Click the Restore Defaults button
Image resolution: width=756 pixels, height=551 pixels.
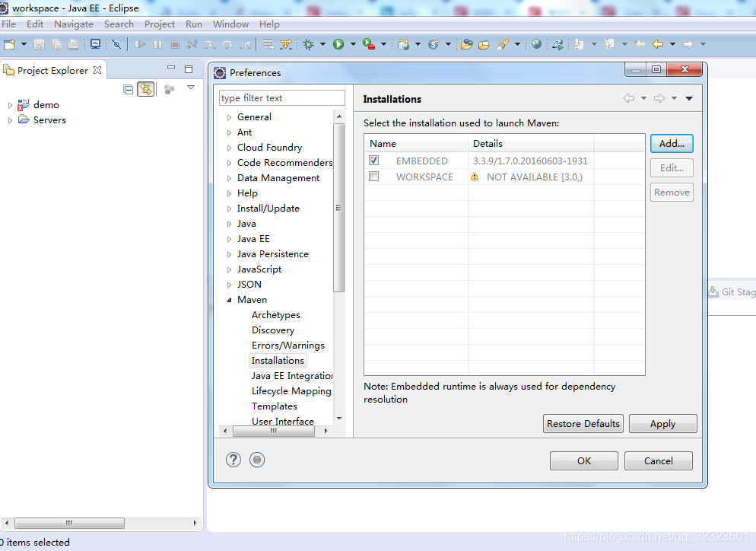(x=583, y=424)
